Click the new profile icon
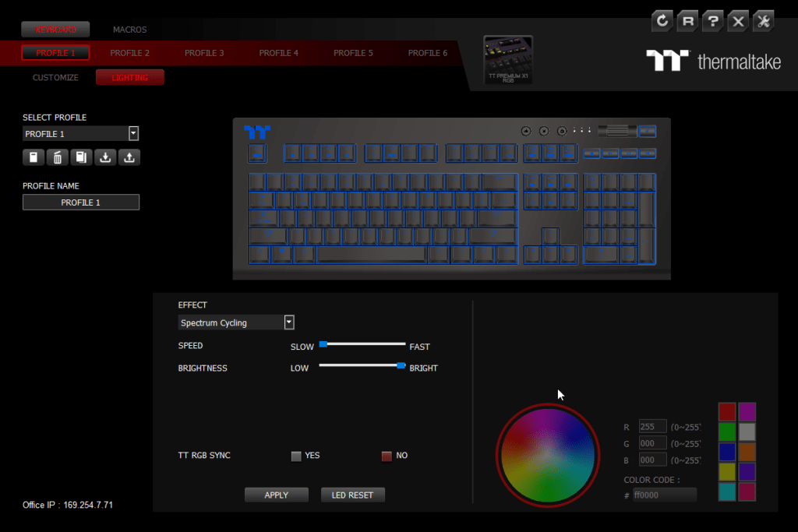The width and height of the screenshot is (798, 532). (33, 157)
